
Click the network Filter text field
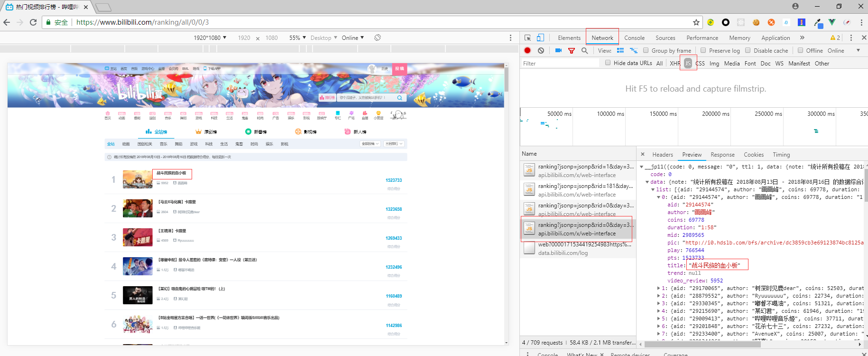pos(560,63)
